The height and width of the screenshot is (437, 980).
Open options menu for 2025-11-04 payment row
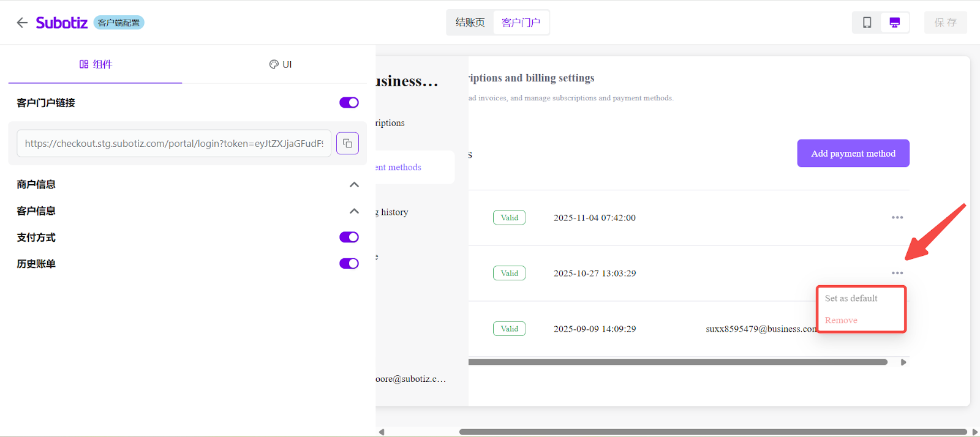click(x=897, y=218)
